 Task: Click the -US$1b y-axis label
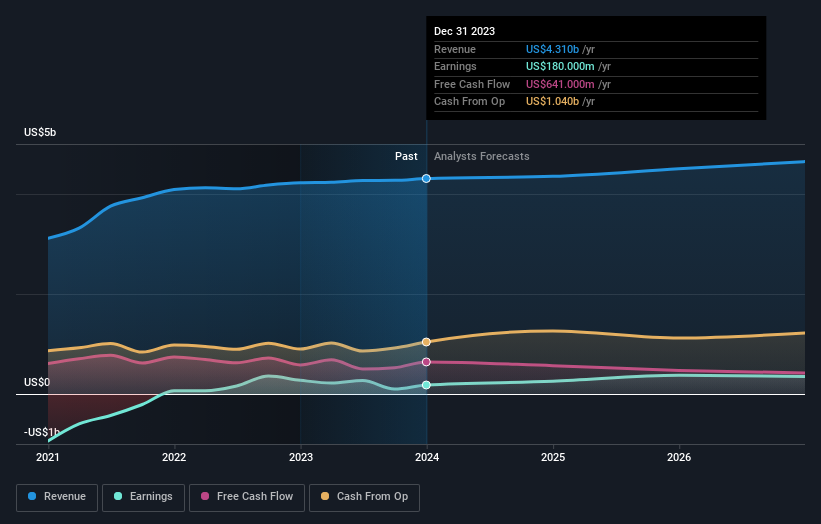tap(41, 432)
